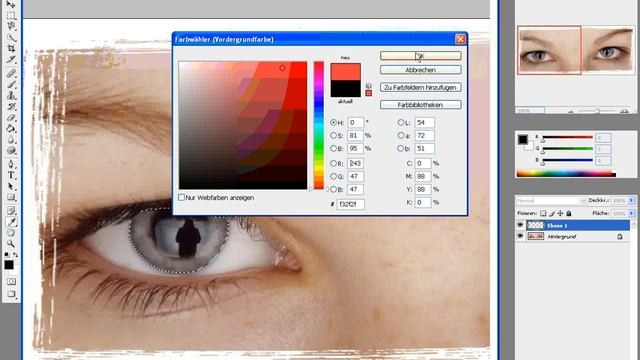Select the Move tool
This screenshot has height=360, width=640.
point(11,5)
